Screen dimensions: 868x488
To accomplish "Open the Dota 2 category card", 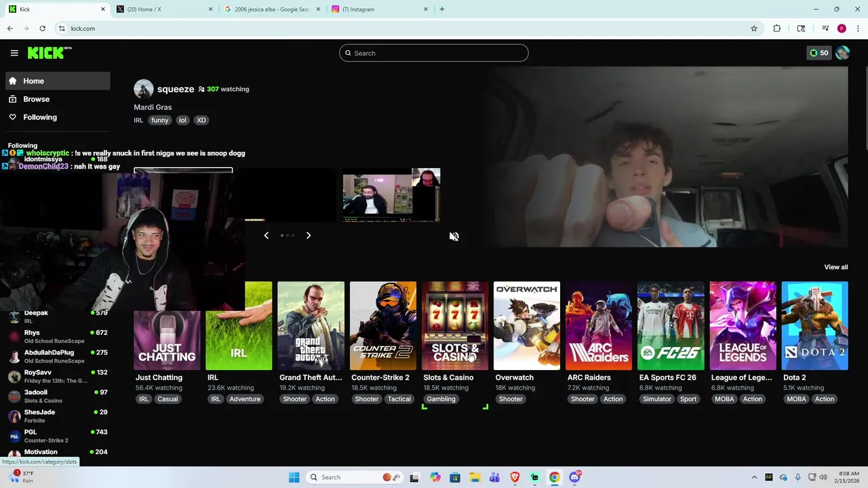I will pos(814,326).
